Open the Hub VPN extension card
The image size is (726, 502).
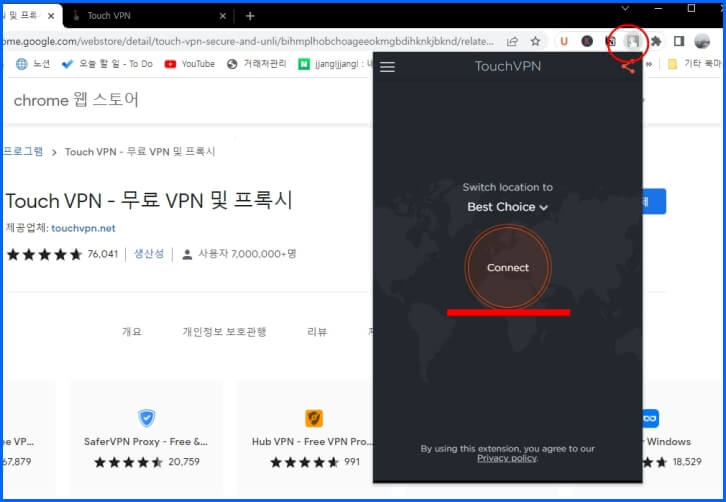click(306, 438)
